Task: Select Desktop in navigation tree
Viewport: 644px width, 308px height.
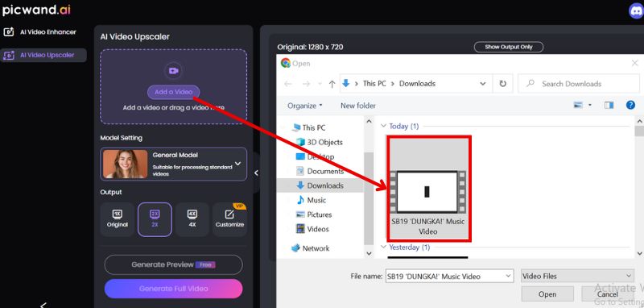Action: click(x=315, y=156)
